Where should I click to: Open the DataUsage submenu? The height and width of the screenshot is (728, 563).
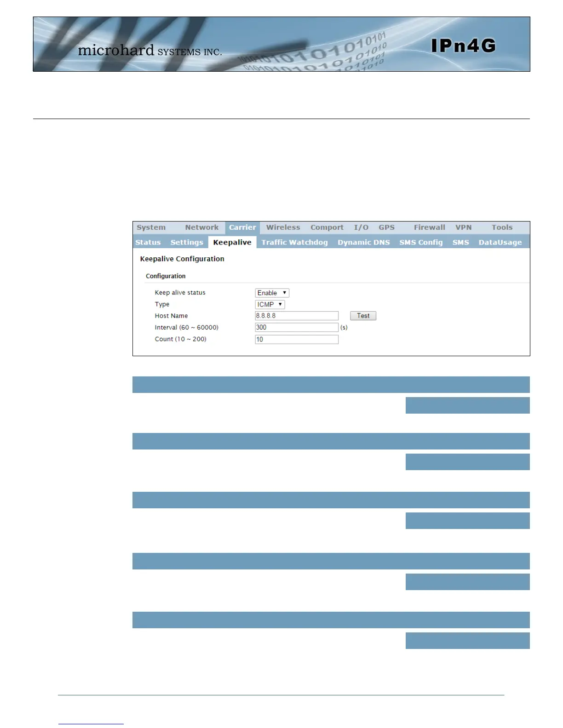(x=500, y=242)
